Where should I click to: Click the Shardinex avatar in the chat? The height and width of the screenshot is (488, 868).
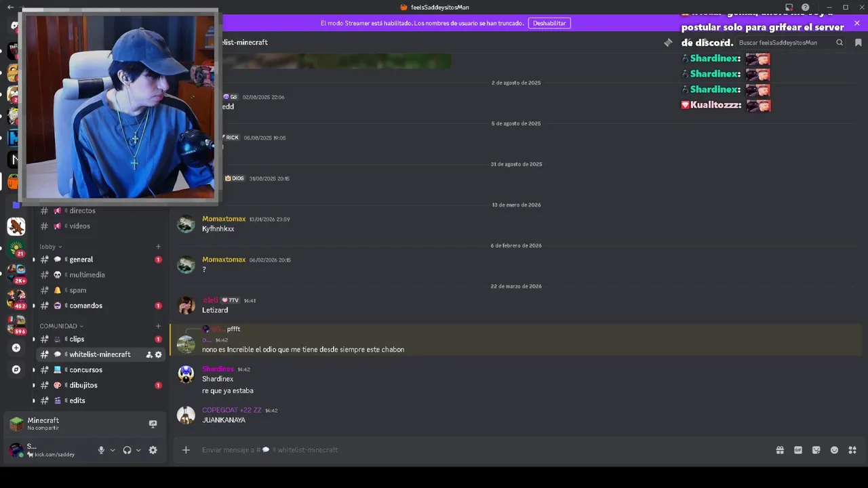(186, 374)
